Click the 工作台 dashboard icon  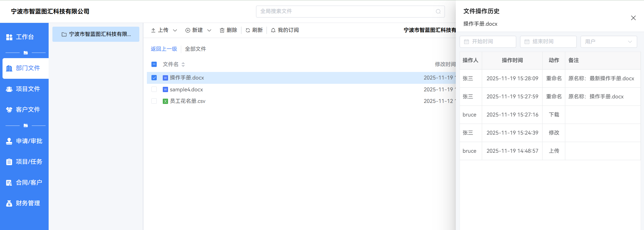click(x=9, y=37)
